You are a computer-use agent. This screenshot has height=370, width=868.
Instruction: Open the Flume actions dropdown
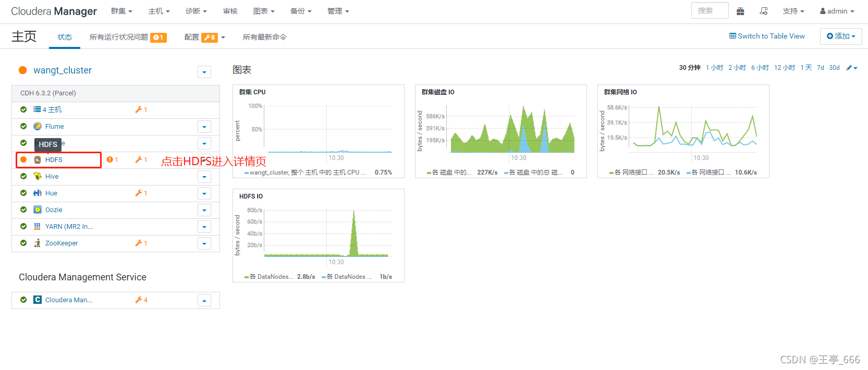(x=204, y=127)
